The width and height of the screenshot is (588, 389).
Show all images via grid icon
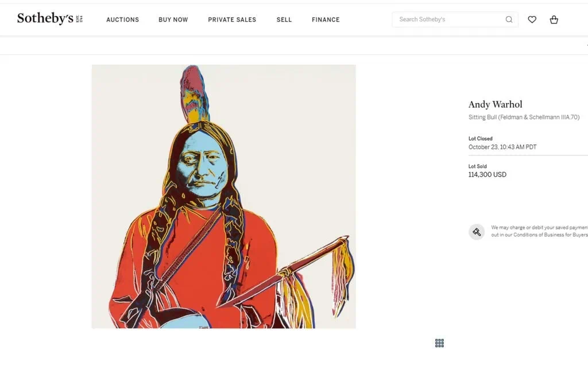[439, 343]
